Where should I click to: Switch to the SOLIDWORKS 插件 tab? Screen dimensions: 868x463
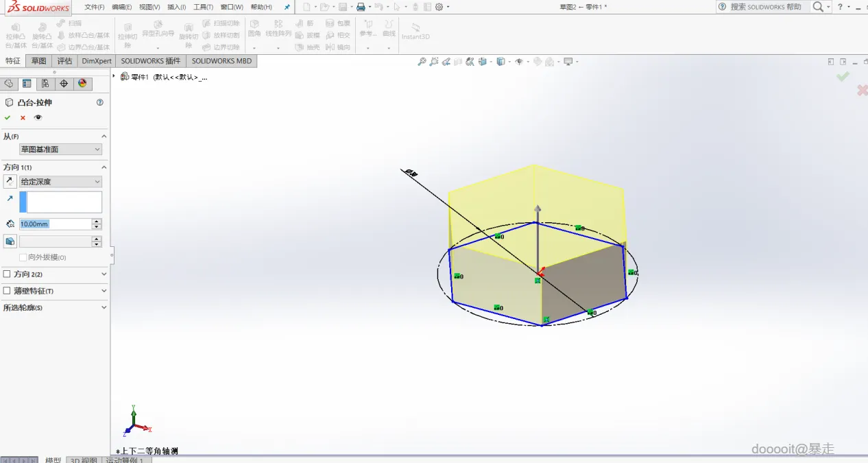[x=150, y=61]
